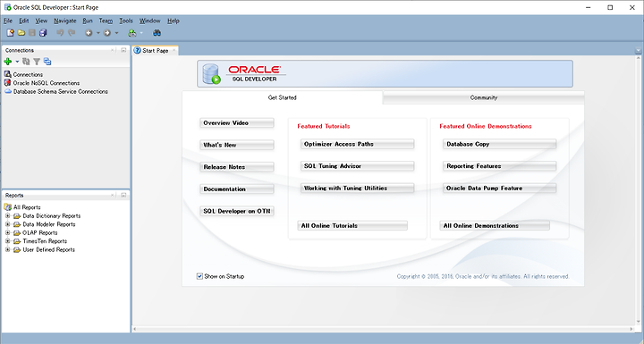Click the User Defined Reports folder icon
The height and width of the screenshot is (344, 644).
pos(17,249)
